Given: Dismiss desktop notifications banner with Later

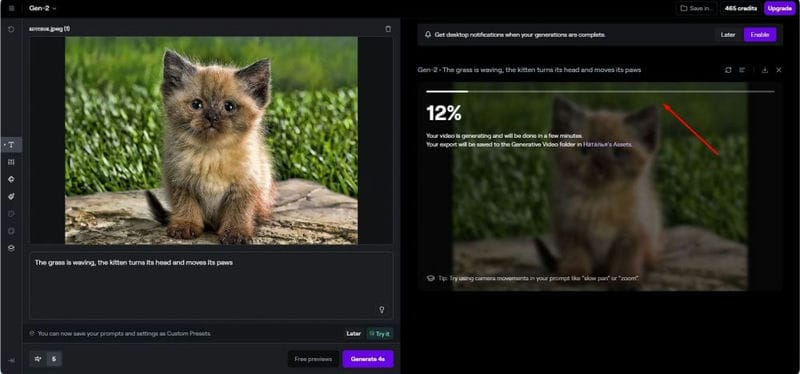Looking at the screenshot, I should (728, 35).
